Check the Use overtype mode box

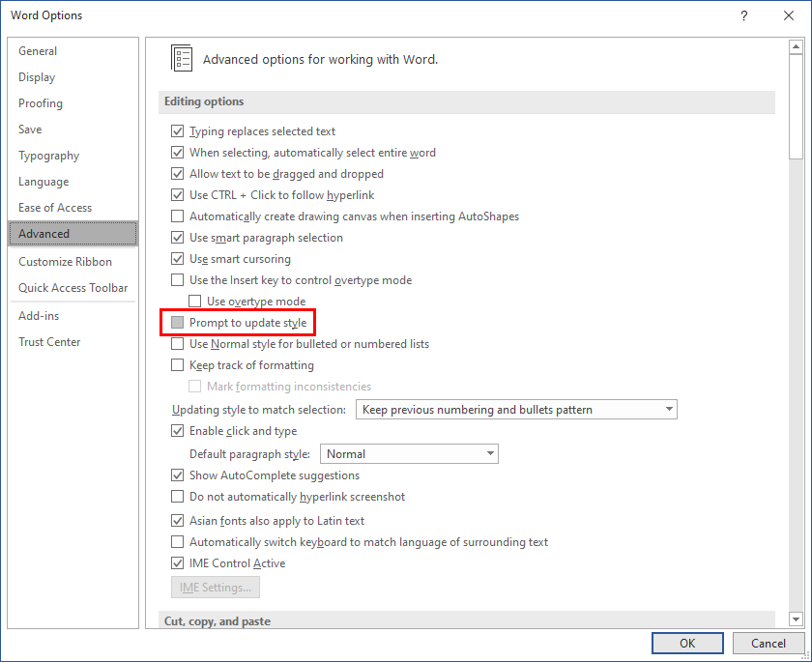[x=194, y=301]
